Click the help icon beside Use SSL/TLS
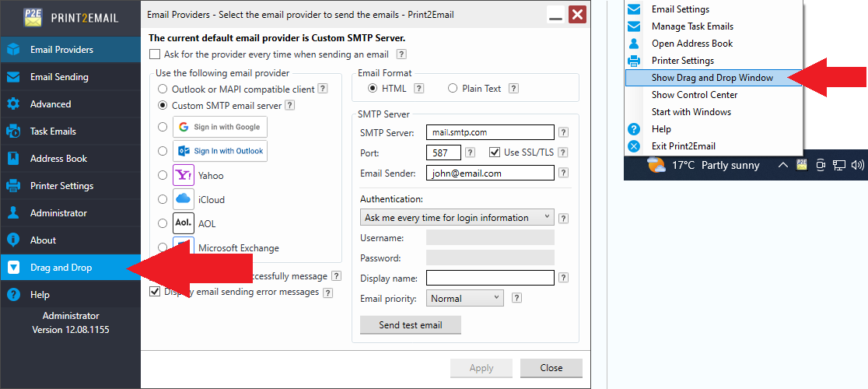The width and height of the screenshot is (868, 389). [564, 152]
